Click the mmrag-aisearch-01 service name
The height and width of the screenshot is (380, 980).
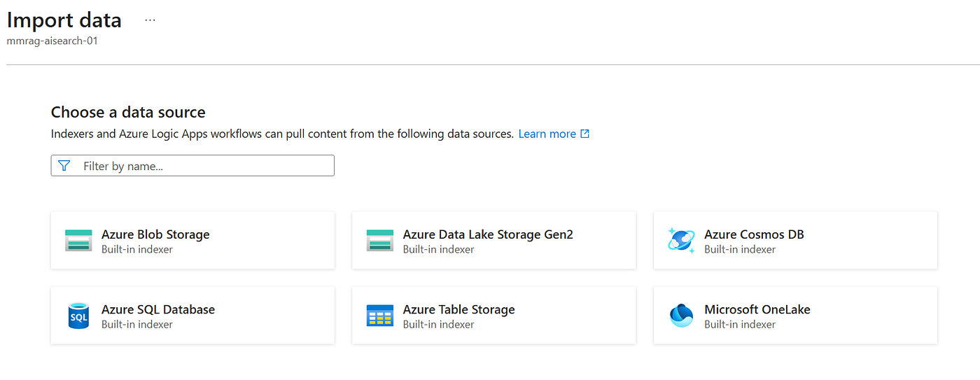point(52,41)
